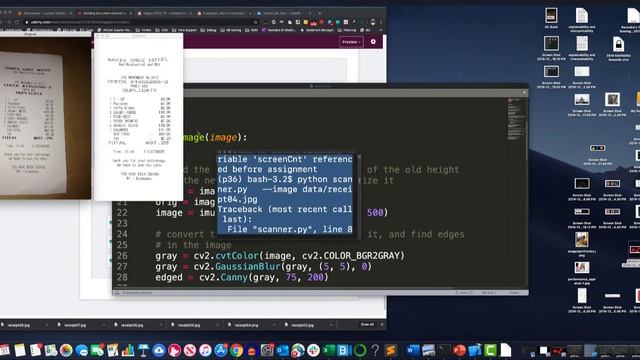Click Show All in Chrome downloads bar
The width and height of the screenshot is (640, 360).
(x=367, y=325)
